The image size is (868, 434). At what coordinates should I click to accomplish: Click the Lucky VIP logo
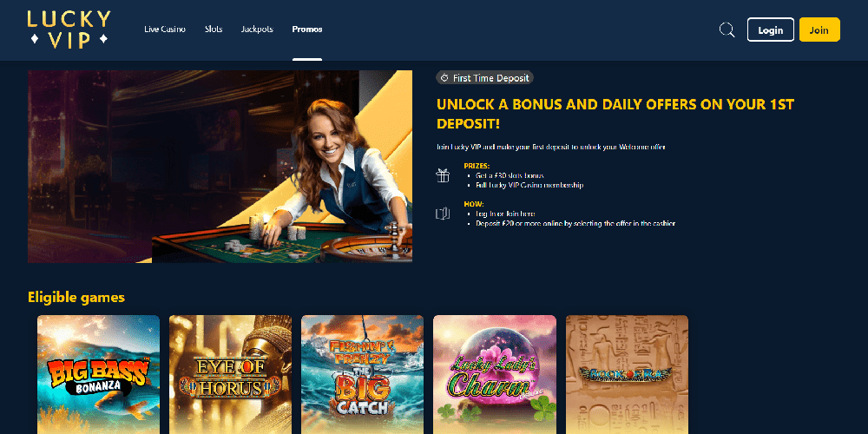pyautogui.click(x=69, y=30)
